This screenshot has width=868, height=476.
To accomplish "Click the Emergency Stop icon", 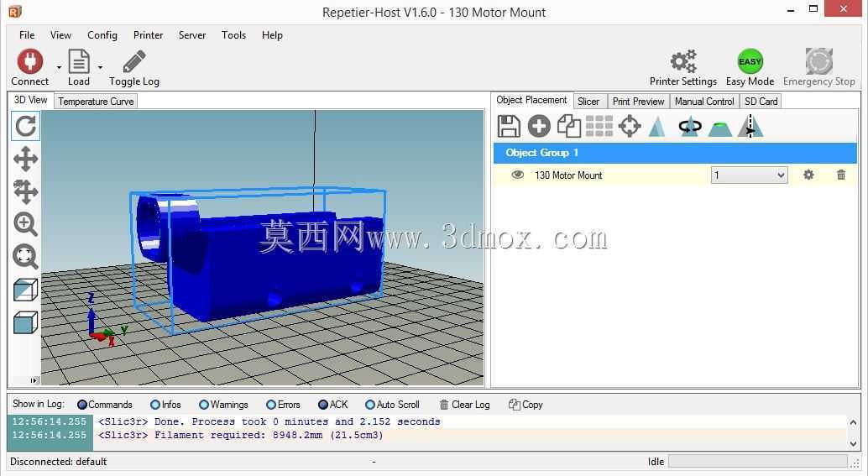I will click(x=818, y=61).
